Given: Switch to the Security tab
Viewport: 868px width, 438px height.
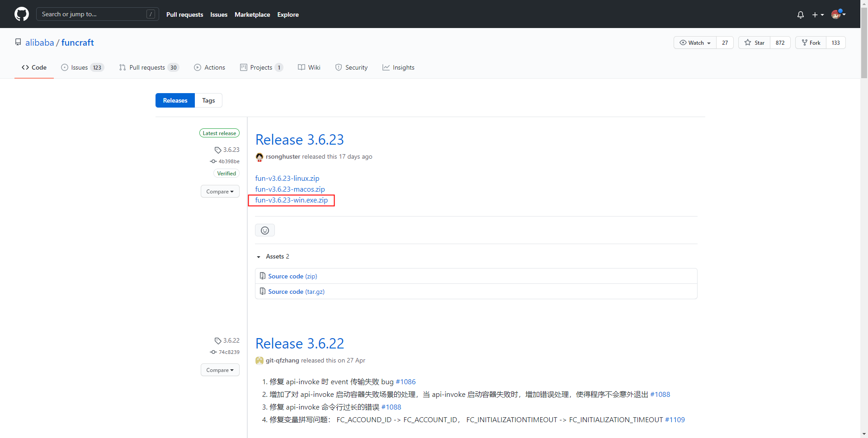Looking at the screenshot, I should pos(351,67).
